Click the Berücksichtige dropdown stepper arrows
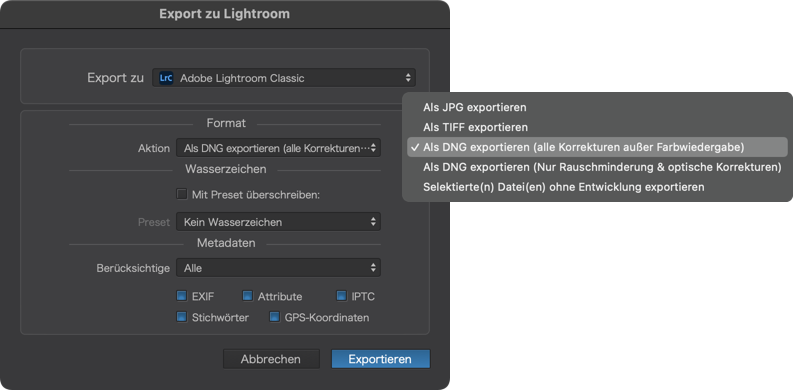This screenshot has width=793, height=390. [x=373, y=268]
